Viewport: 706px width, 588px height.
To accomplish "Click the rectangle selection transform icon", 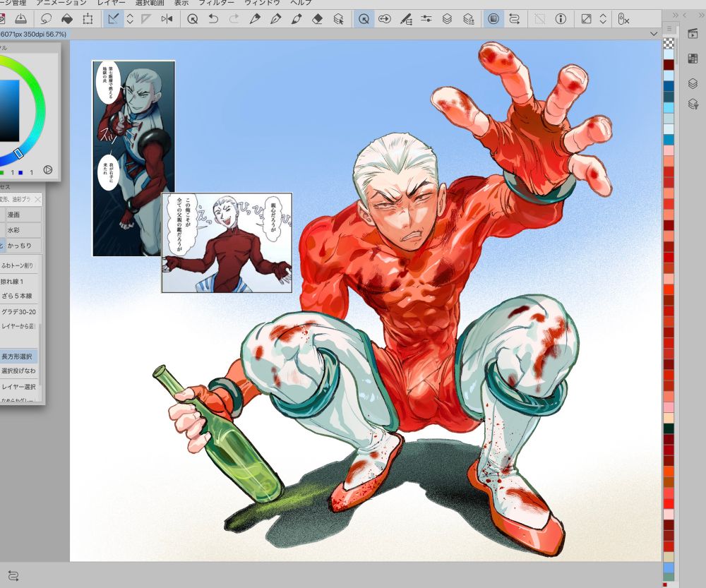I will tap(88, 19).
